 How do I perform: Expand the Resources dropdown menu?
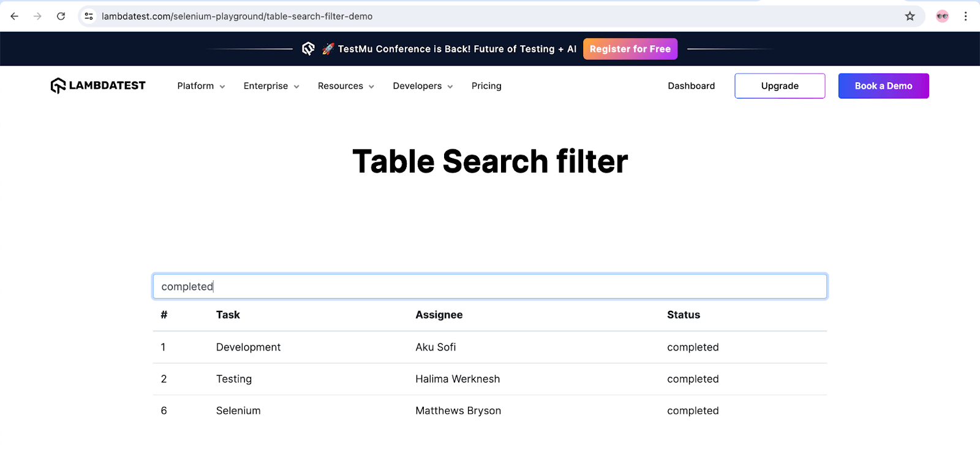pyautogui.click(x=345, y=86)
